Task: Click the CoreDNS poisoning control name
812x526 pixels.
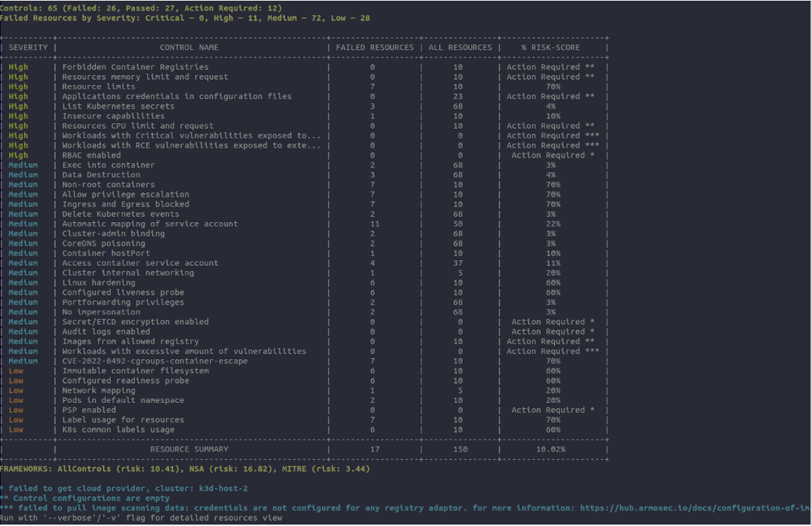Action: 103,243
